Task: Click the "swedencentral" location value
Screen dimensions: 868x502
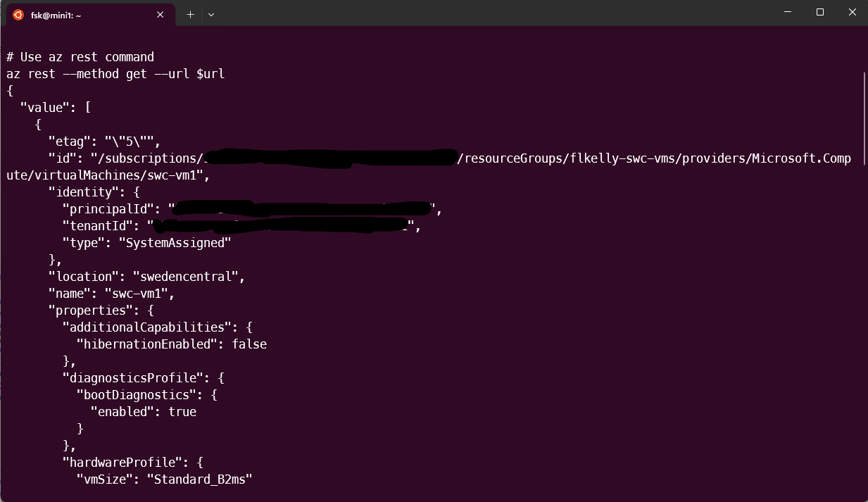Action: 186,277
